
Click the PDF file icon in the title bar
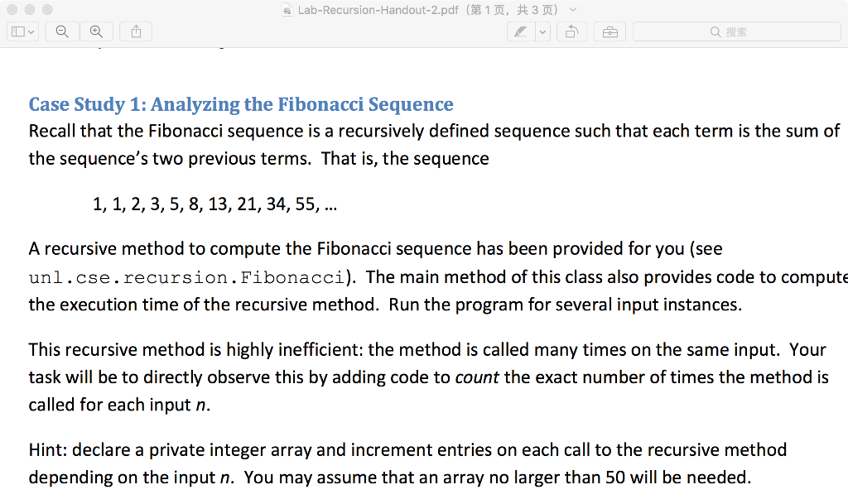[286, 11]
